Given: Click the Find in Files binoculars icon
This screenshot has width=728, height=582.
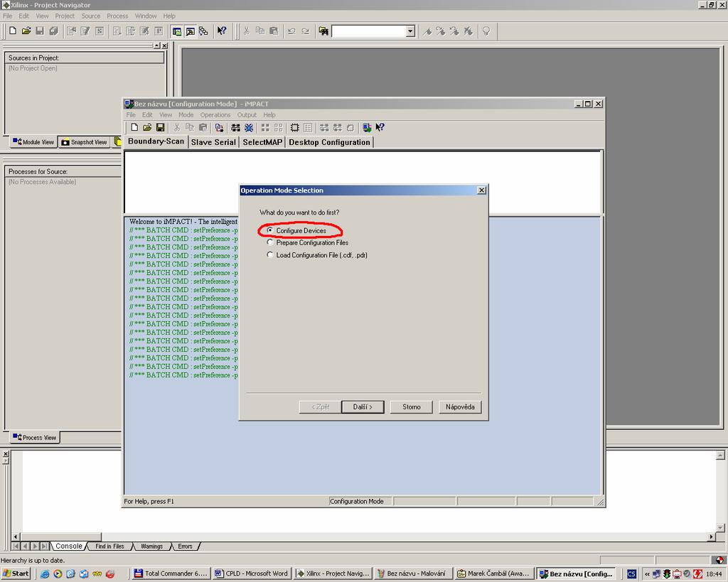Looking at the screenshot, I should click(x=323, y=31).
